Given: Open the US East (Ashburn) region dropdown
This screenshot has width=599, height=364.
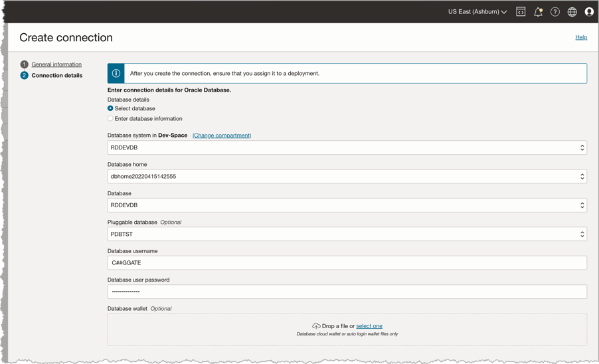Looking at the screenshot, I should pyautogui.click(x=477, y=12).
